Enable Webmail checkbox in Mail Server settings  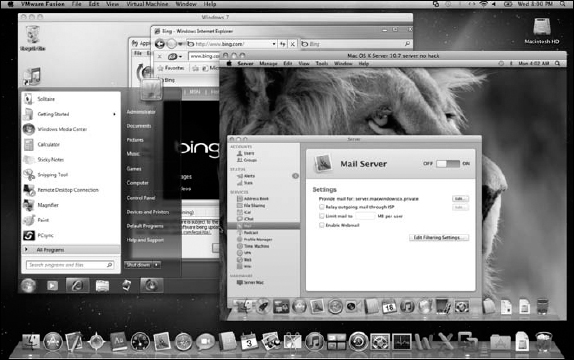[321, 225]
